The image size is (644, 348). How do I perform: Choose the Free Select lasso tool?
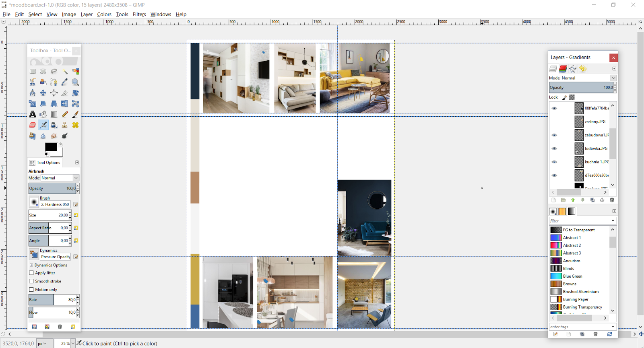pos(54,71)
